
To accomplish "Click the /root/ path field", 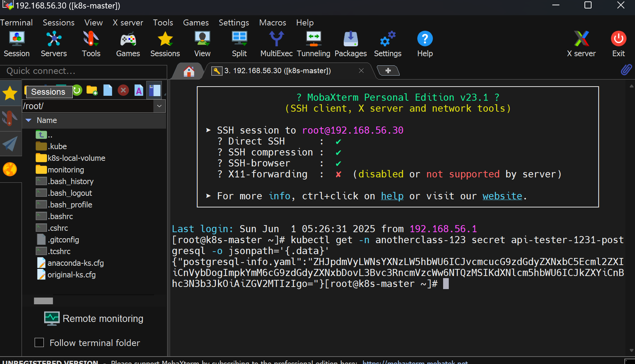I will [x=88, y=106].
